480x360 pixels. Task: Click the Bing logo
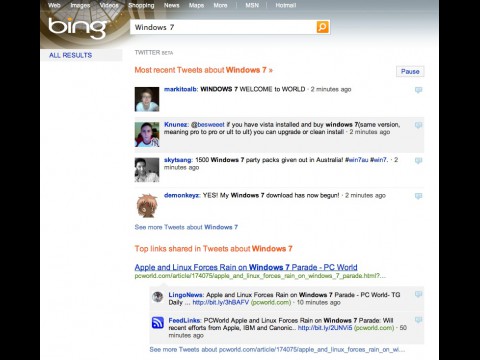click(x=77, y=28)
